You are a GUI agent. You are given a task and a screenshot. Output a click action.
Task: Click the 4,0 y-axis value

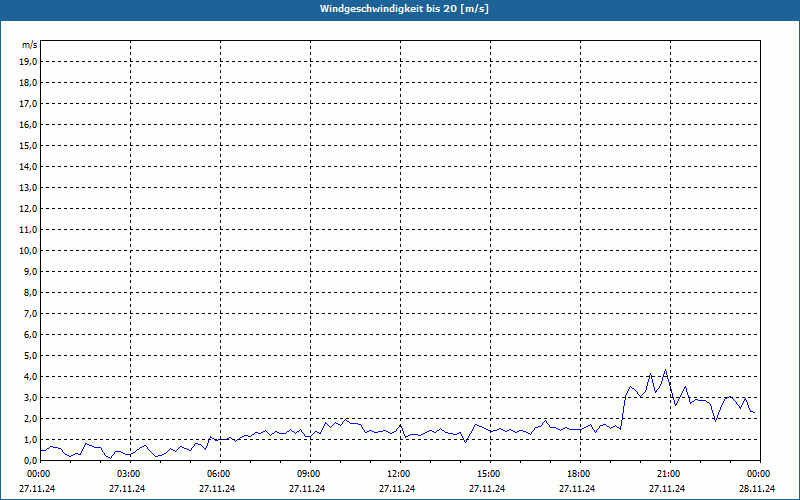tap(30, 377)
